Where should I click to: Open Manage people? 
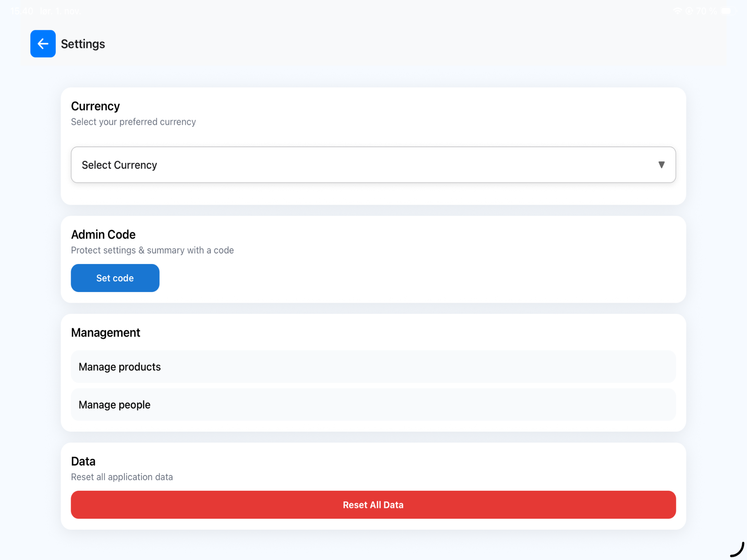click(x=373, y=405)
